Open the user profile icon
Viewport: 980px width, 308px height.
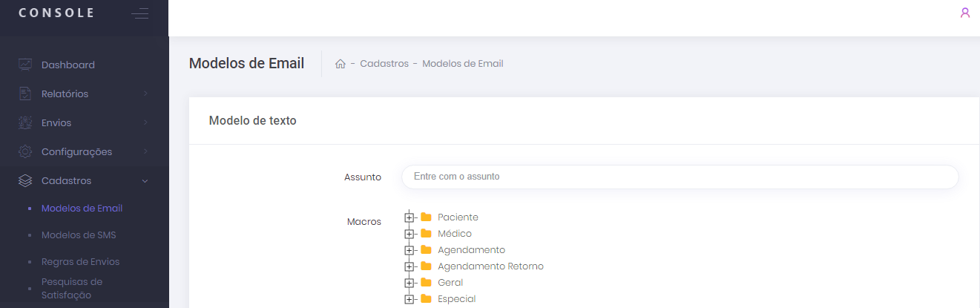[965, 13]
